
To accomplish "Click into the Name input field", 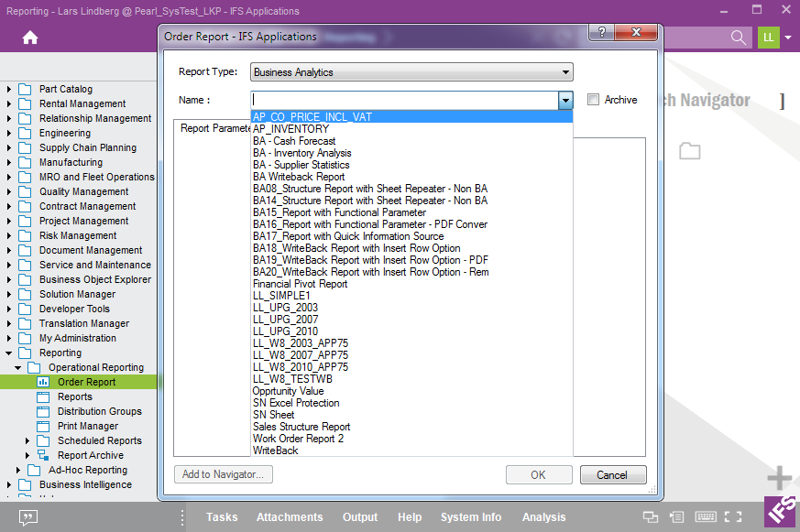I will pos(405,101).
